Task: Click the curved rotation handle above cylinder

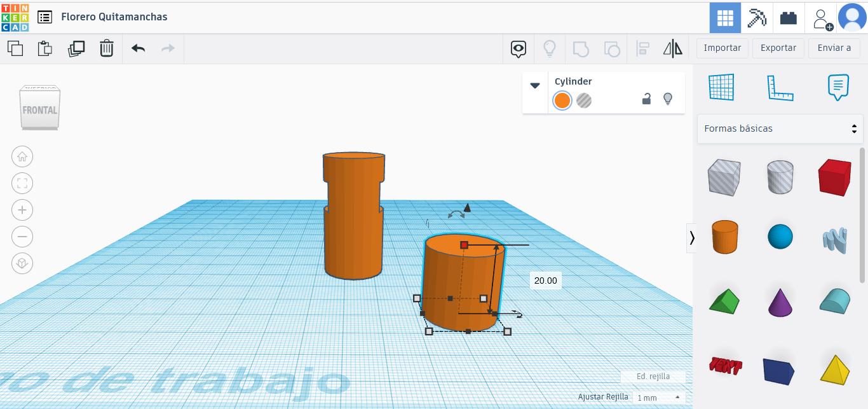Action: 456,214
